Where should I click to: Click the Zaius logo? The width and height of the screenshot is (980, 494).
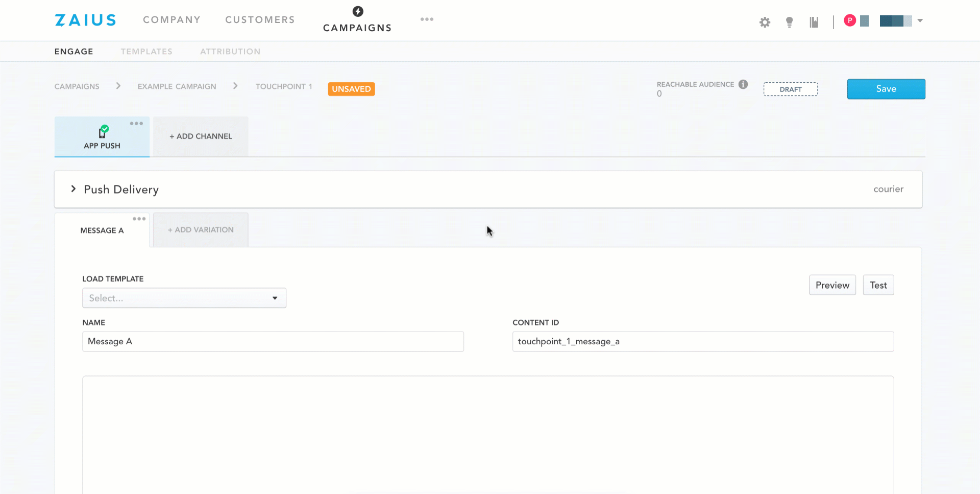pos(85,20)
